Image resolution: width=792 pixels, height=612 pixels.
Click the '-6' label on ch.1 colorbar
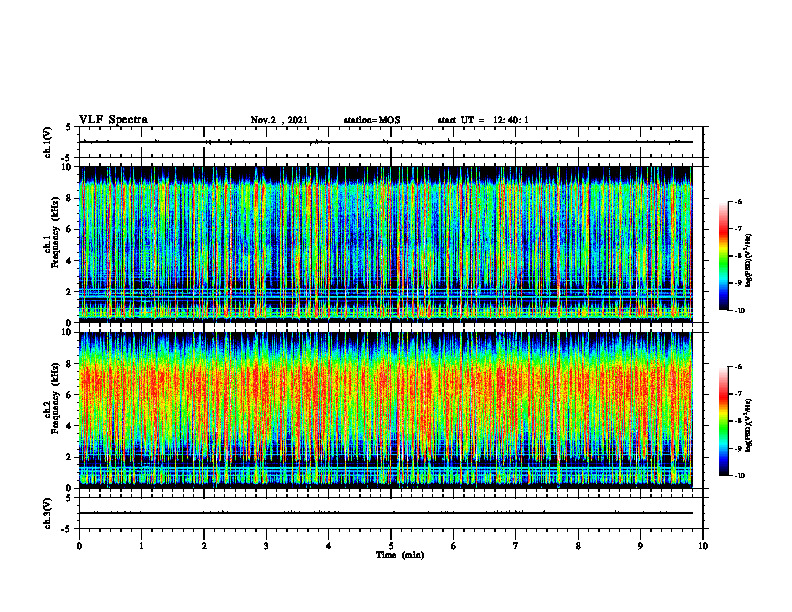(739, 201)
